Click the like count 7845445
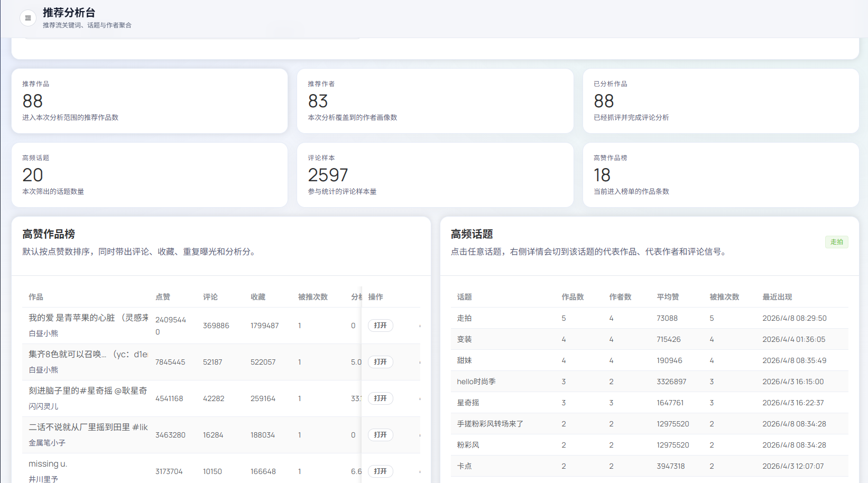The image size is (868, 483). coord(170,362)
